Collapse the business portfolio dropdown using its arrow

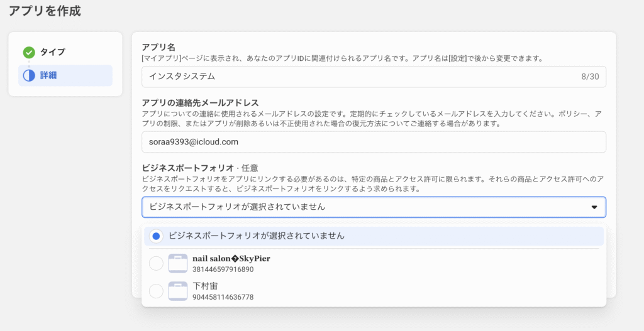tap(594, 207)
